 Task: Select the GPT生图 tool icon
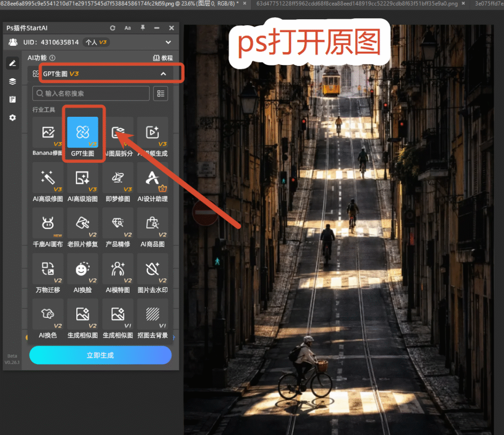coord(83,133)
